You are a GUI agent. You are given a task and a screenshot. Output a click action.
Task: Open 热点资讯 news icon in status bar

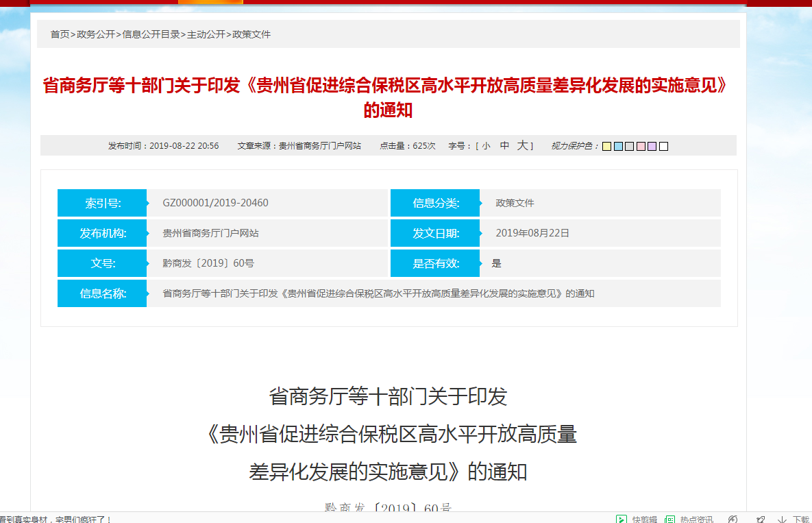[x=669, y=519]
